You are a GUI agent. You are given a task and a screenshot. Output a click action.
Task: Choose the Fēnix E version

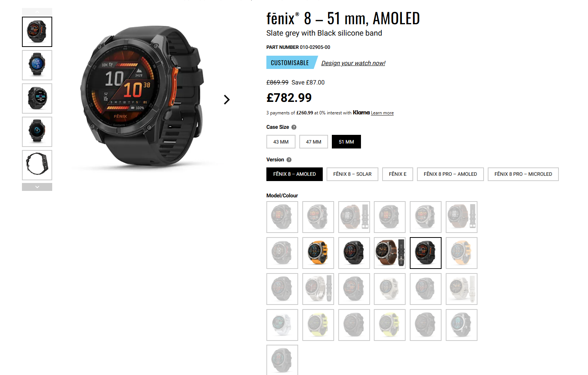click(397, 174)
